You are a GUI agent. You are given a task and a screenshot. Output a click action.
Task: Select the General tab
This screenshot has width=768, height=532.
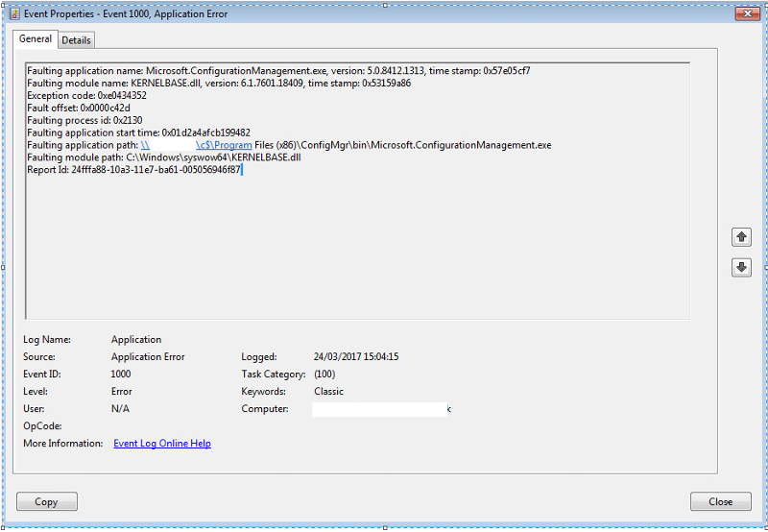tap(36, 38)
